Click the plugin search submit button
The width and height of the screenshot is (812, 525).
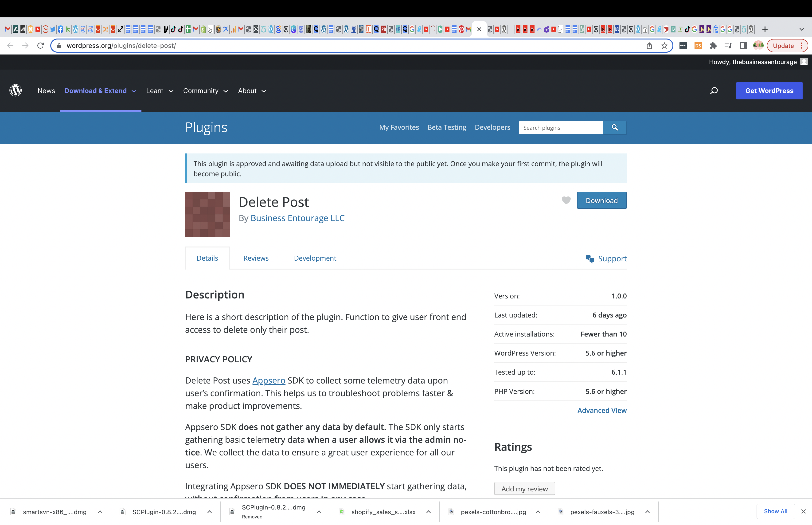point(615,128)
